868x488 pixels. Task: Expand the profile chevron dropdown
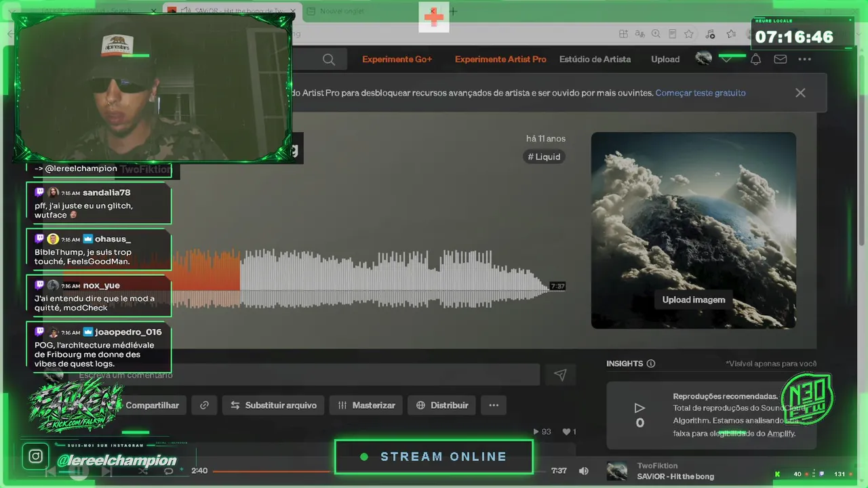pyautogui.click(x=726, y=60)
